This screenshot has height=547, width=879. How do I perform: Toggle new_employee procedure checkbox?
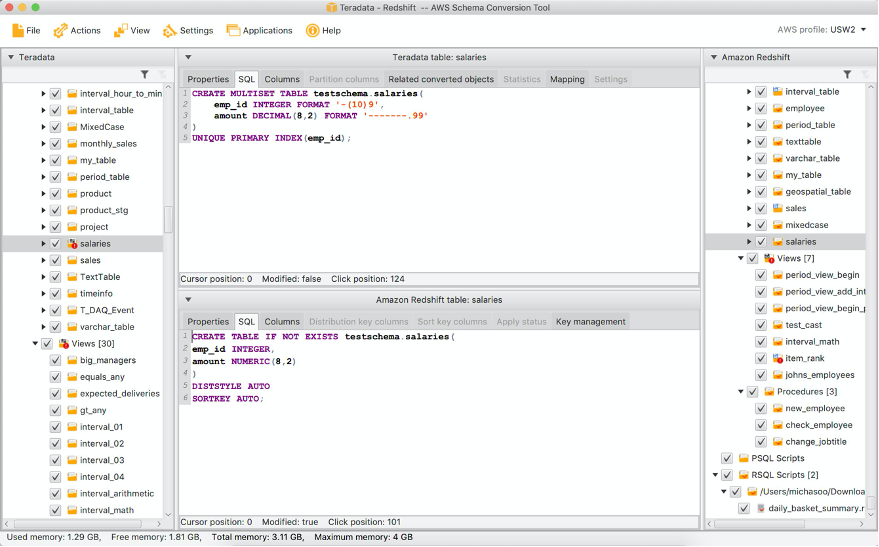tap(761, 408)
